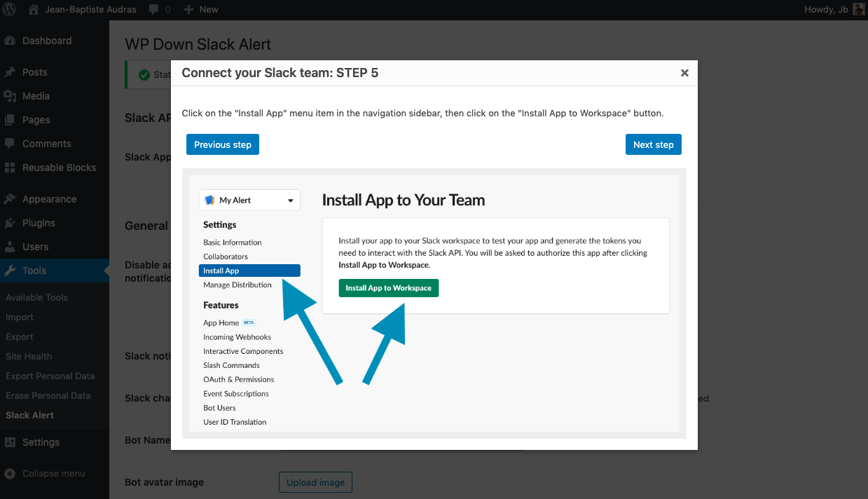The width and height of the screenshot is (868, 499).
Task: Open Slack Alert submenu link
Action: 29,415
